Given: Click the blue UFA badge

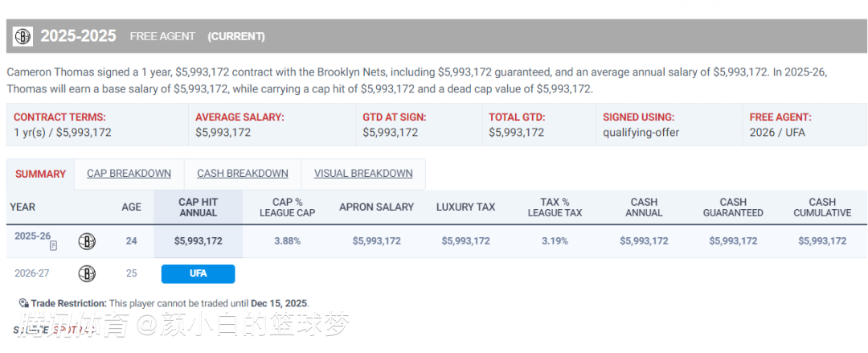Looking at the screenshot, I should click(x=198, y=273).
